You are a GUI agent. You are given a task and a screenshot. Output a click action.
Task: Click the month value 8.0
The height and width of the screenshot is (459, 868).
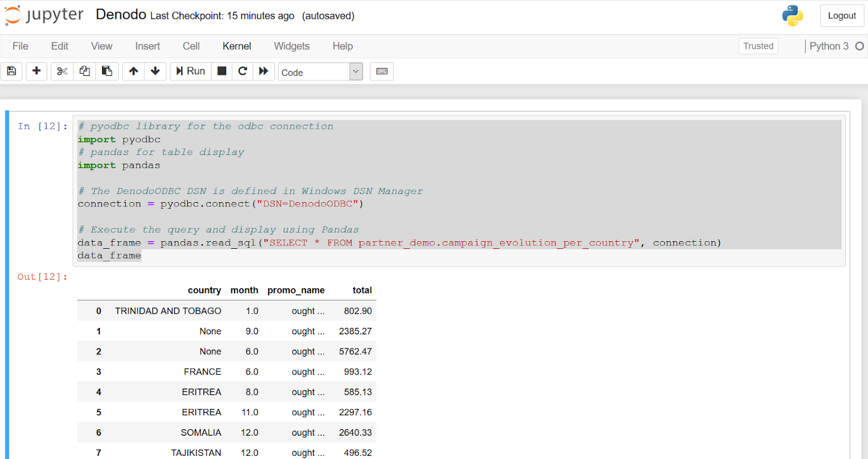tap(252, 392)
